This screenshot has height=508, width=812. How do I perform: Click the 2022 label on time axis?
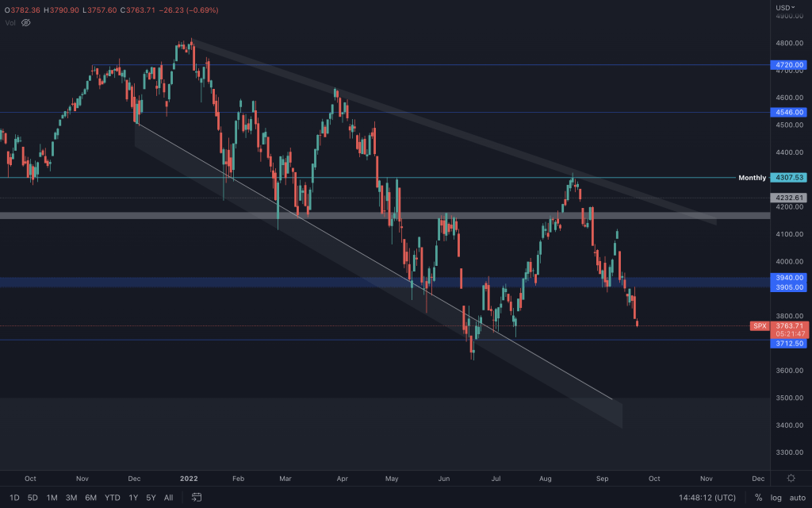point(189,479)
